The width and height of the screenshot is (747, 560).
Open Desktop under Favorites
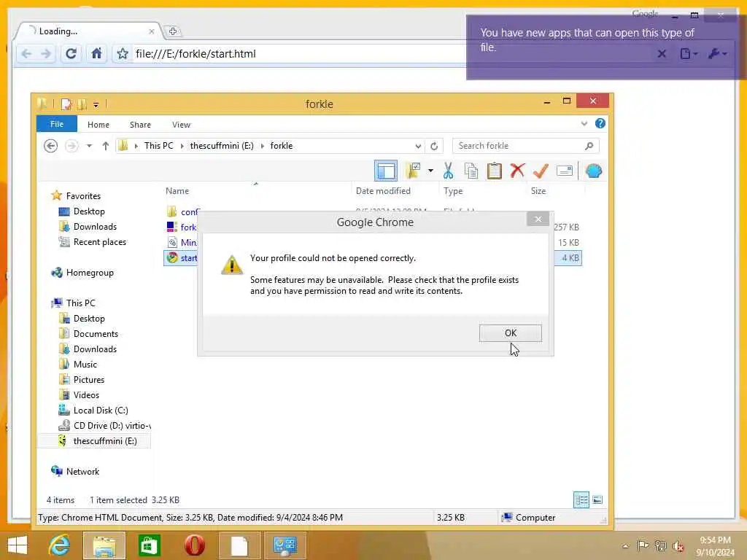point(88,211)
